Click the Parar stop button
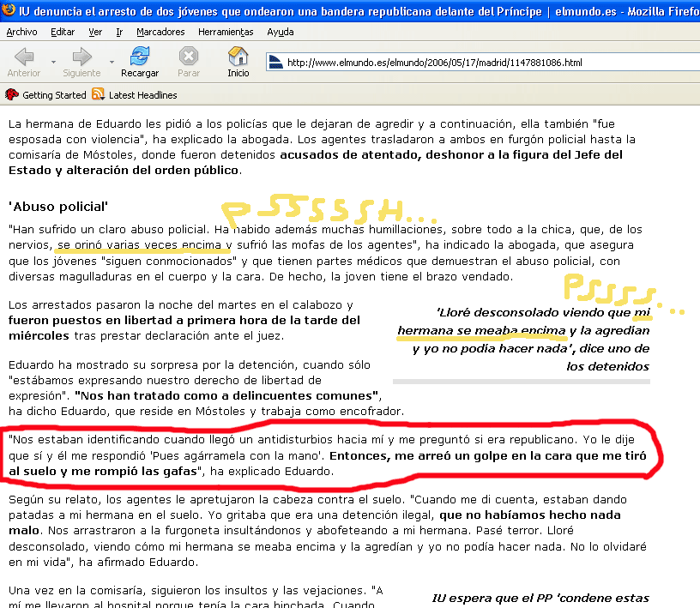This screenshot has width=700, height=608. 188,61
